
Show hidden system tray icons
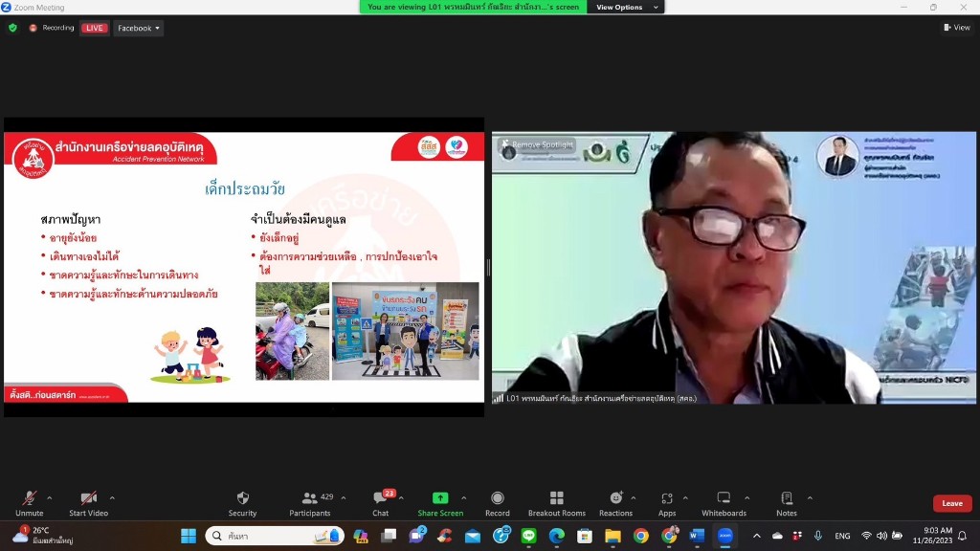(x=757, y=536)
